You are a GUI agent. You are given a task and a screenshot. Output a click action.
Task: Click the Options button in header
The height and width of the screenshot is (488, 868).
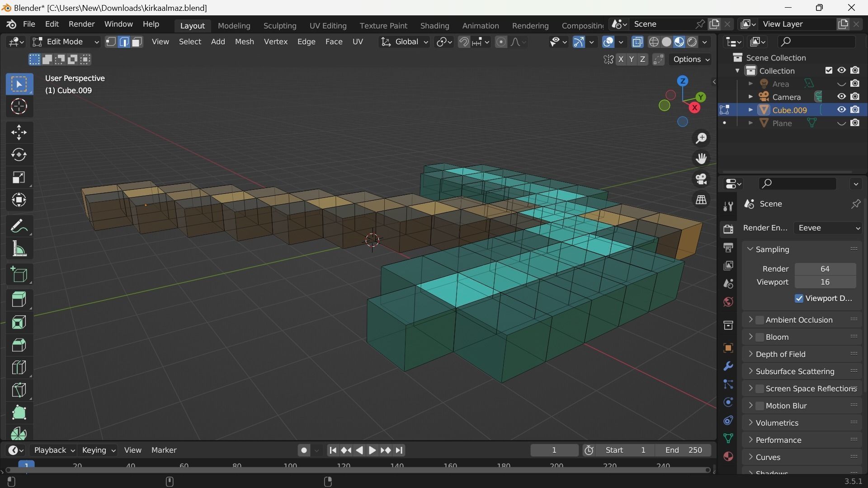[691, 60]
